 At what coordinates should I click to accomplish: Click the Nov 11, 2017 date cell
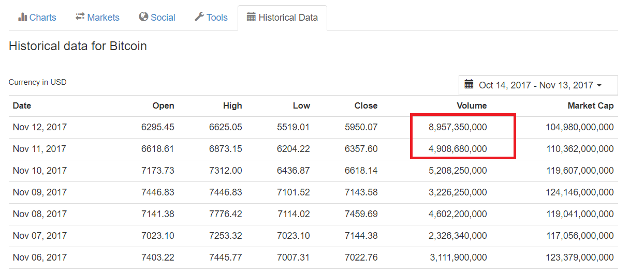(x=39, y=149)
